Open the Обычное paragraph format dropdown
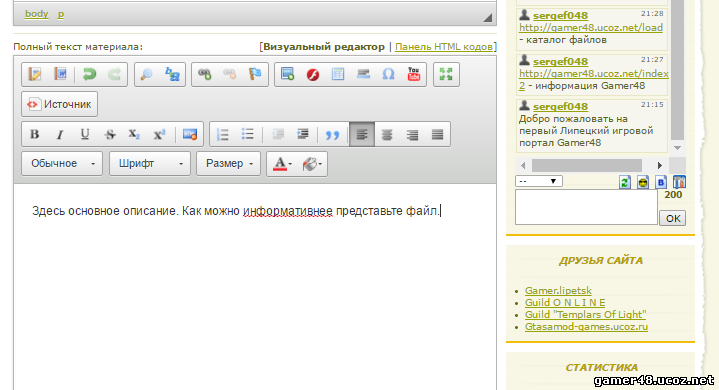The width and height of the screenshot is (719, 390). (62, 164)
